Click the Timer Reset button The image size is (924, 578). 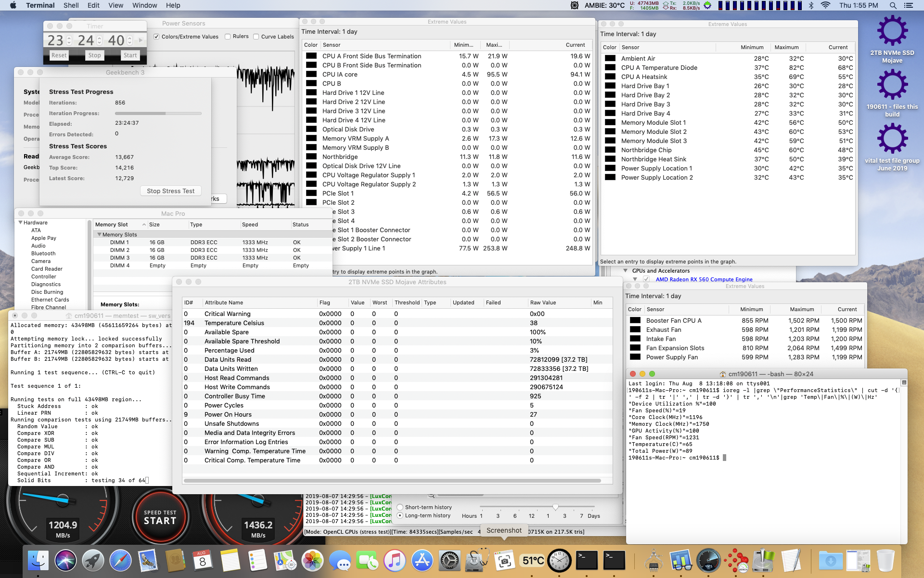point(59,55)
